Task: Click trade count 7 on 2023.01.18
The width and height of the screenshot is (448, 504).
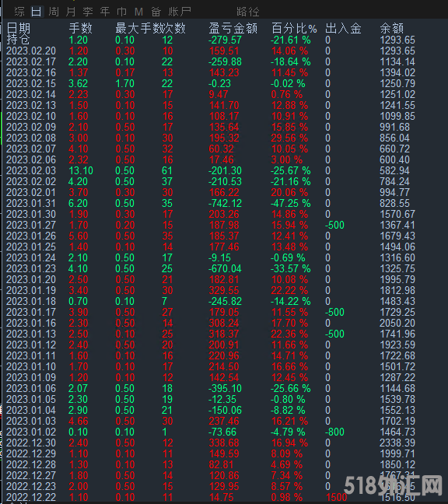Action: 165,301
